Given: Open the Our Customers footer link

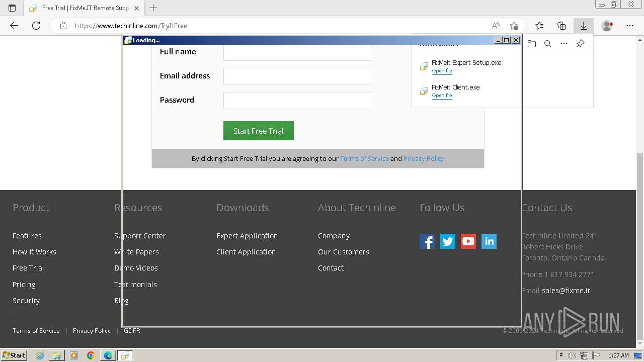Looking at the screenshot, I should tap(344, 252).
